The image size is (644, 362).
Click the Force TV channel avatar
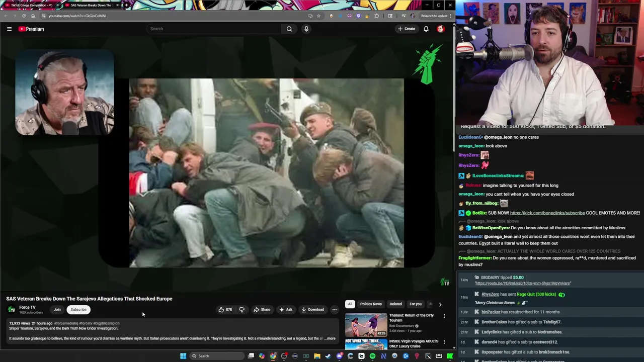(11, 309)
